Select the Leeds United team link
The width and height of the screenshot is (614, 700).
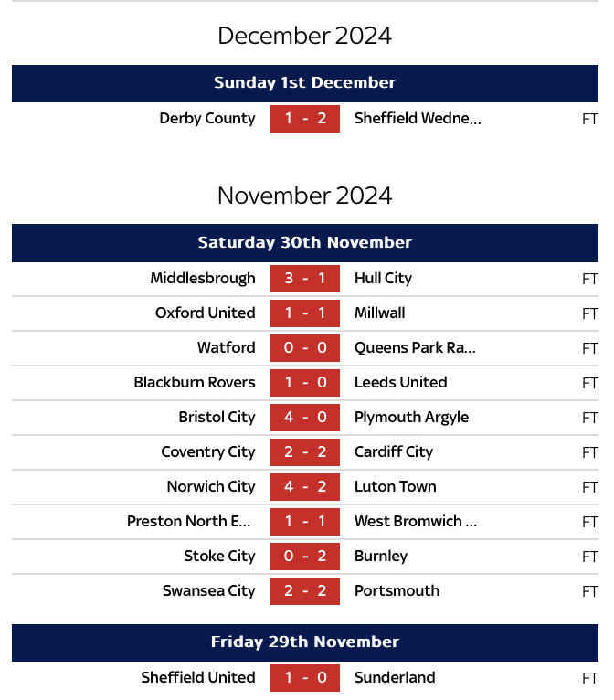click(401, 383)
